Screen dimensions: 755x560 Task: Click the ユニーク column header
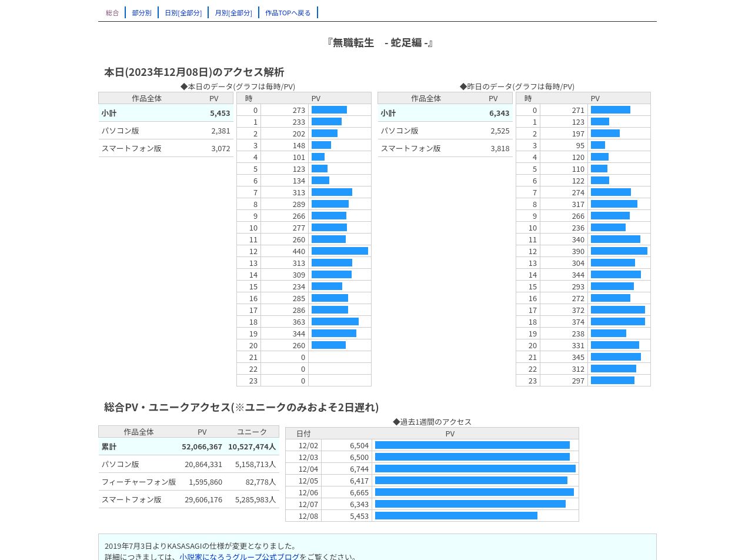(x=252, y=432)
